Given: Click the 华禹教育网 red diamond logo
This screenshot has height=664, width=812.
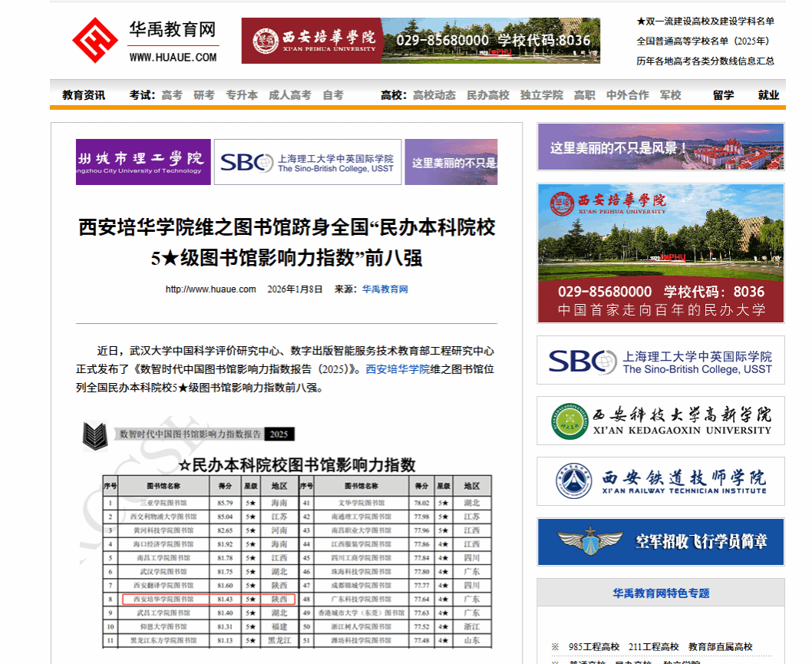Looking at the screenshot, I should pyautogui.click(x=94, y=41).
